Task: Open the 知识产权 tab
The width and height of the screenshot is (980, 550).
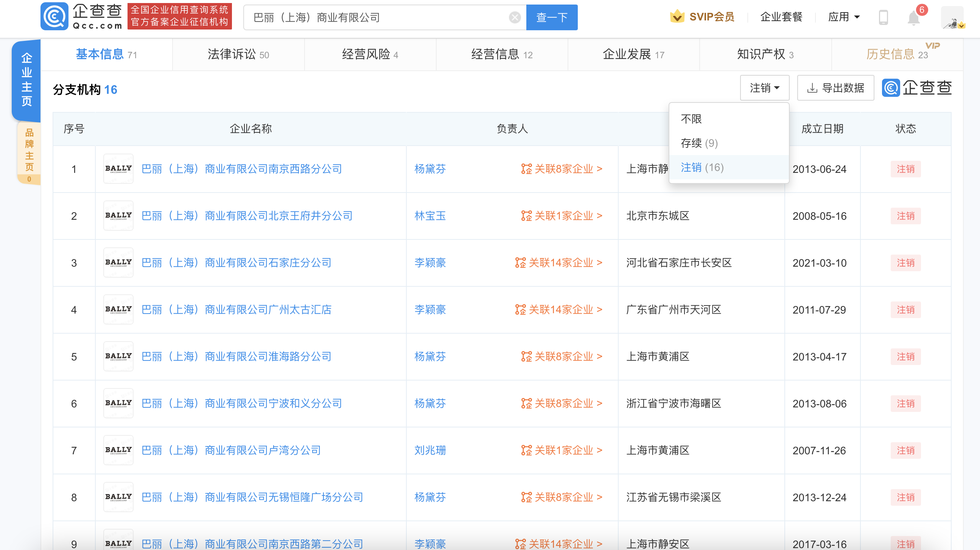Action: click(765, 54)
